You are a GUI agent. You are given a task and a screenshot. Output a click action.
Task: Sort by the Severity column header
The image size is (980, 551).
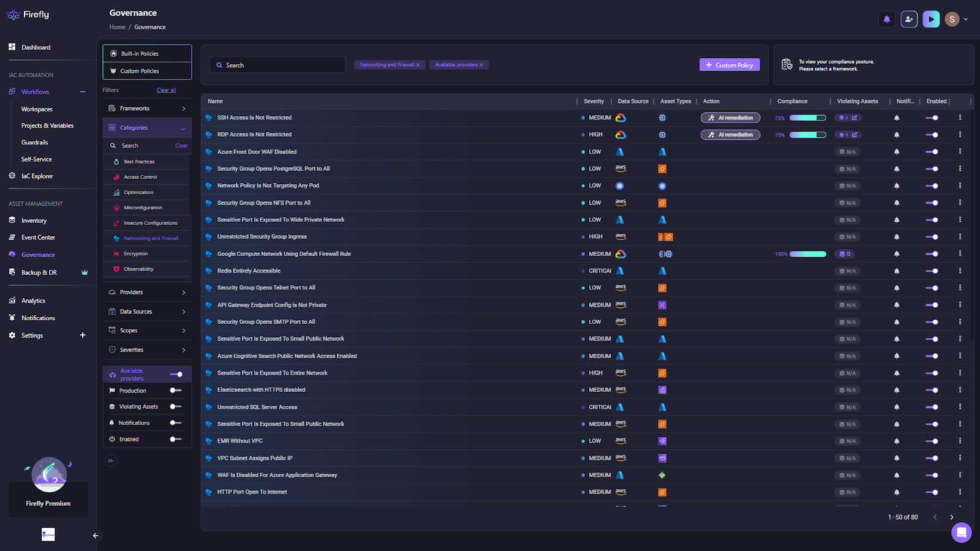[594, 102]
